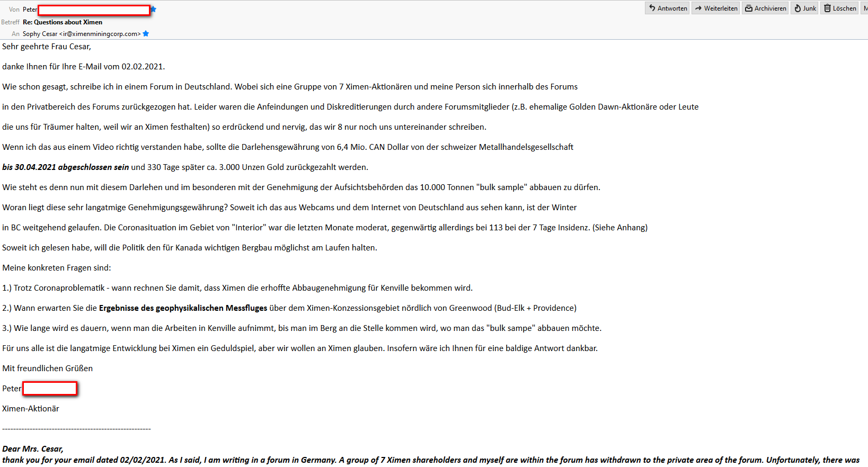Click the closing 'Mit freundlichen Grüßen'
The height and width of the screenshot is (467, 868).
[48, 369]
